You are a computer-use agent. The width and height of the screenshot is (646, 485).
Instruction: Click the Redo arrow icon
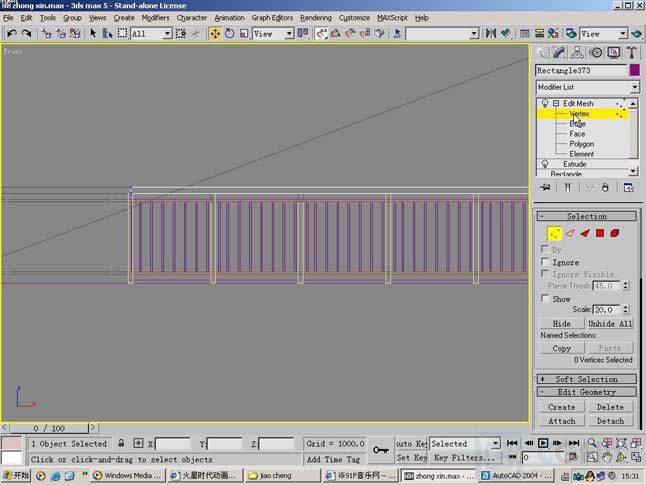[26, 33]
